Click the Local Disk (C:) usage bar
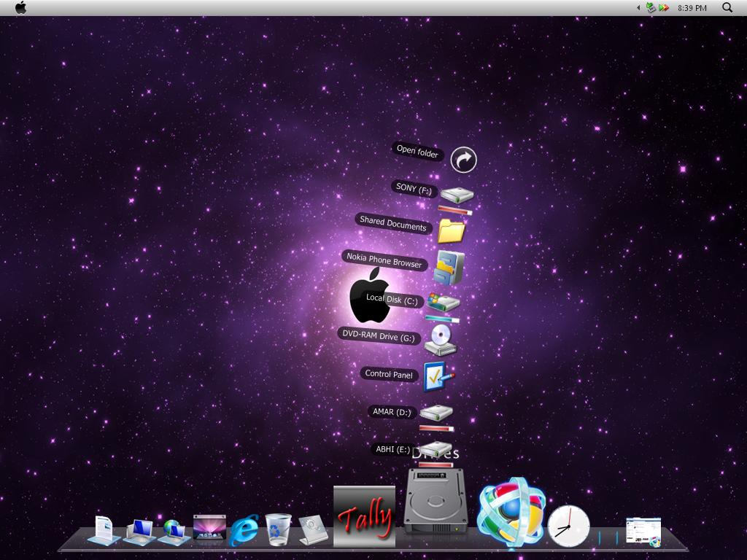747x560 pixels. (x=442, y=318)
